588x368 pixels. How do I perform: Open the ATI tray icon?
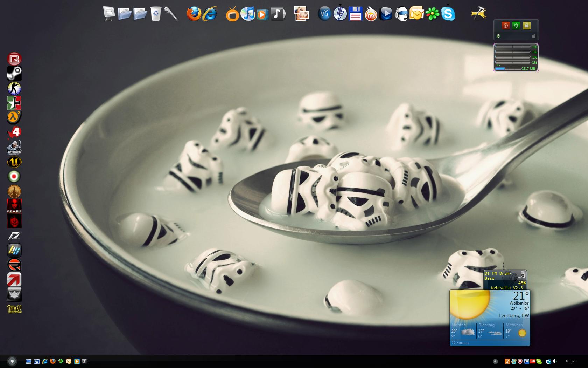tap(533, 361)
